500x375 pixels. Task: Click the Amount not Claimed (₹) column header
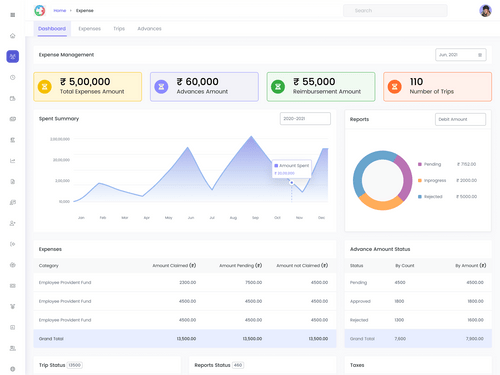[302, 266]
